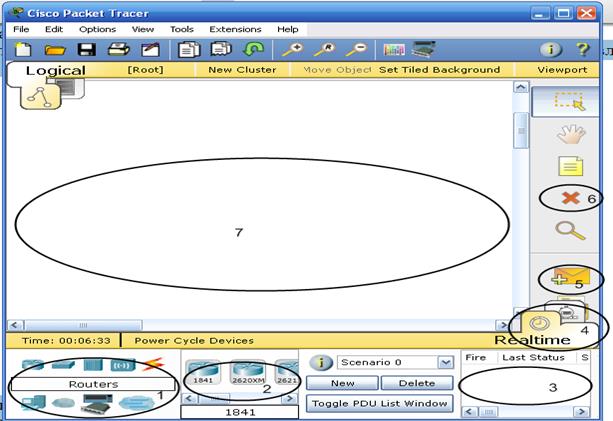Screen dimensions: 613x421
Task: Open the Drawing Palette icon
Action: 394,50
